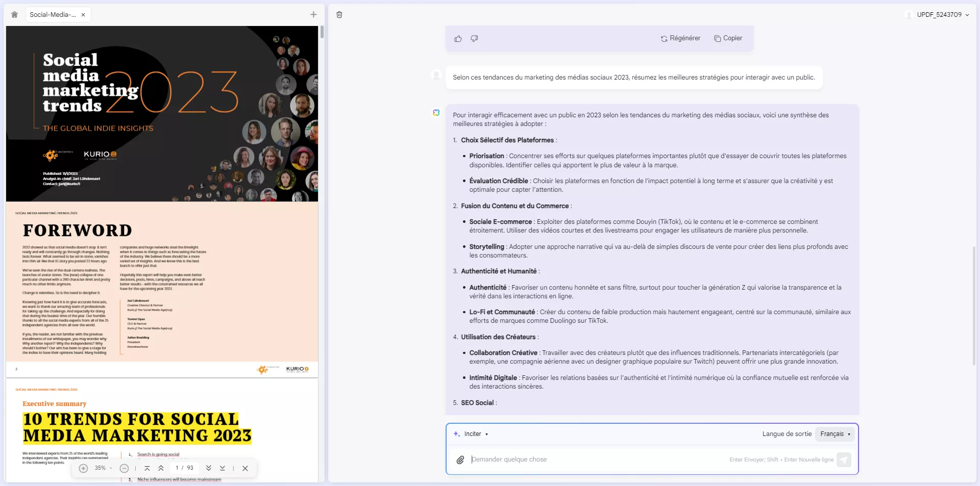Like the response with thumbs up
980x486 pixels.
click(458, 39)
